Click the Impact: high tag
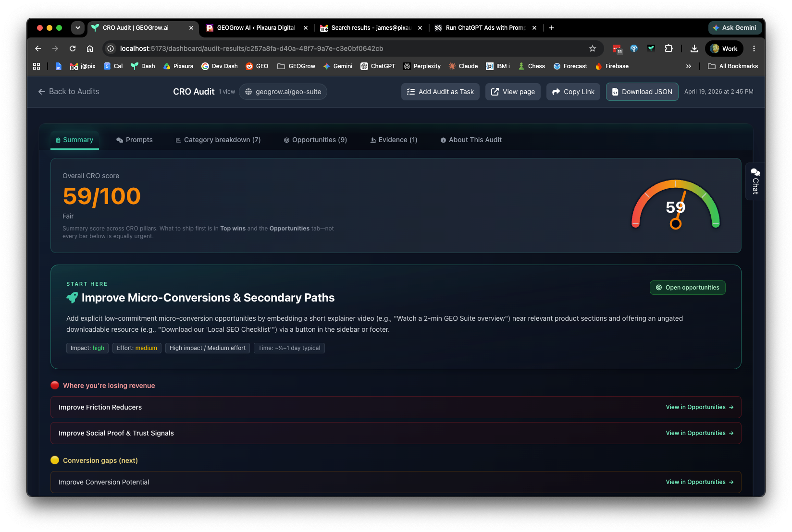This screenshot has width=792, height=532. coord(87,348)
